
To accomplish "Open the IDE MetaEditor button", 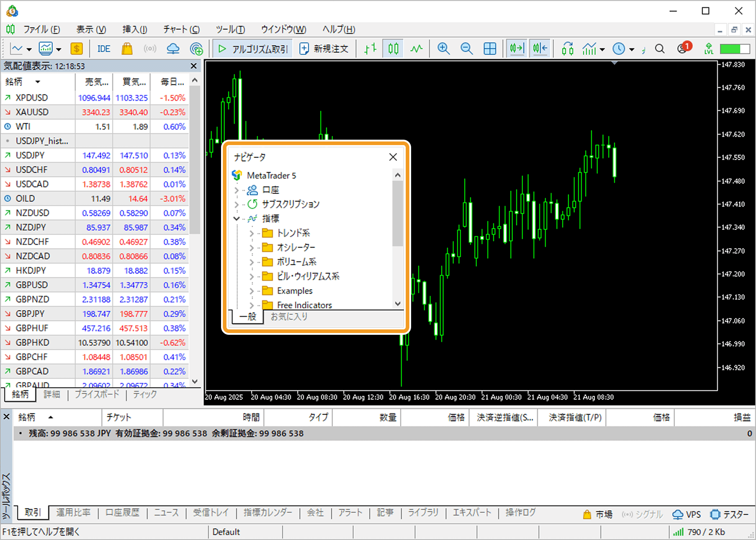I will pyautogui.click(x=104, y=49).
